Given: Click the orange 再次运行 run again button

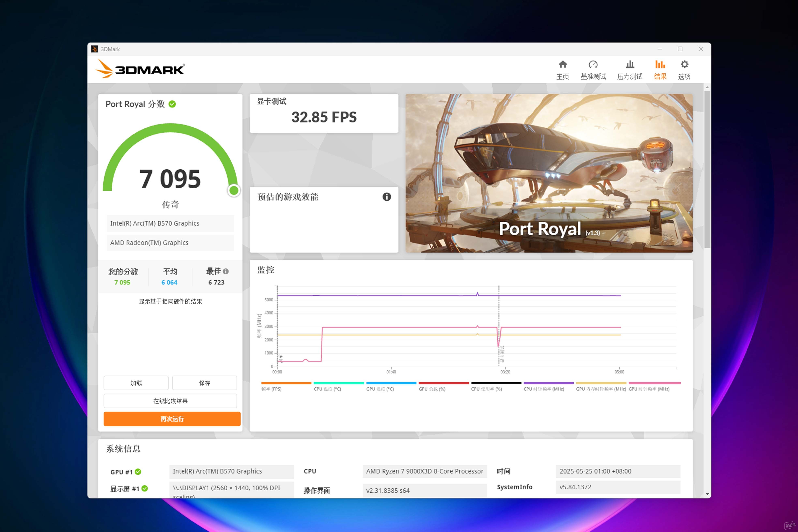Looking at the screenshot, I should pyautogui.click(x=172, y=419).
